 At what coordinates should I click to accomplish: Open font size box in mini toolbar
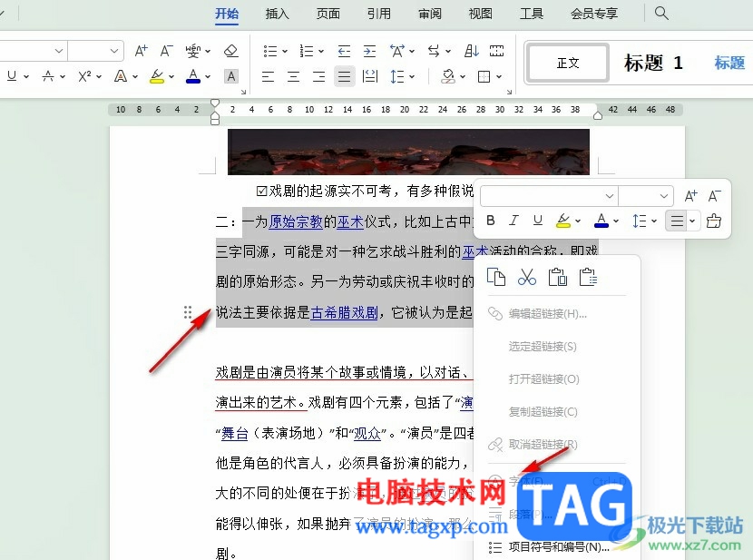[x=645, y=196]
